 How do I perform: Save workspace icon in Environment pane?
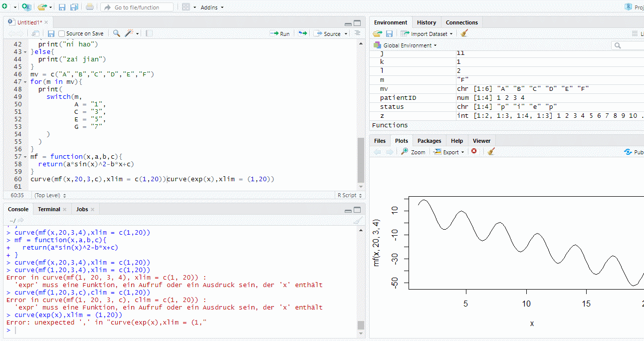389,33
